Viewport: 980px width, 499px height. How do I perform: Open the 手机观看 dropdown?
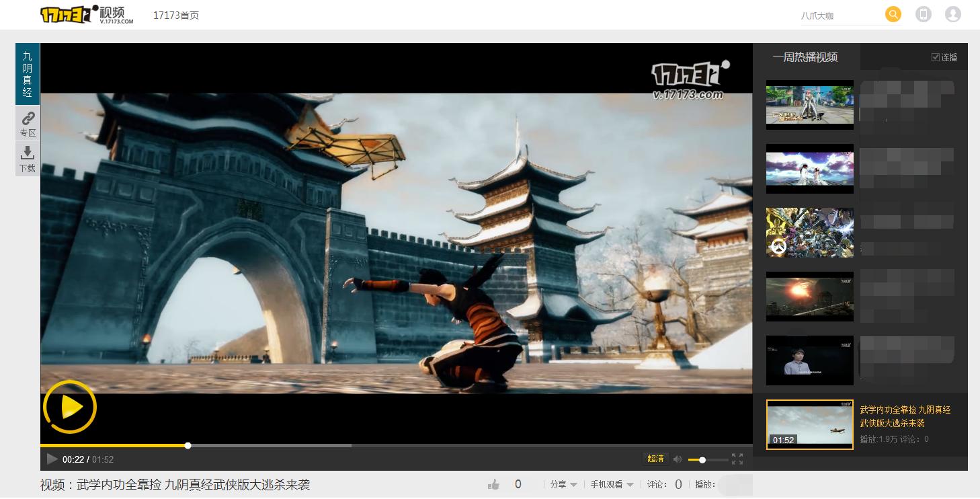click(607, 484)
